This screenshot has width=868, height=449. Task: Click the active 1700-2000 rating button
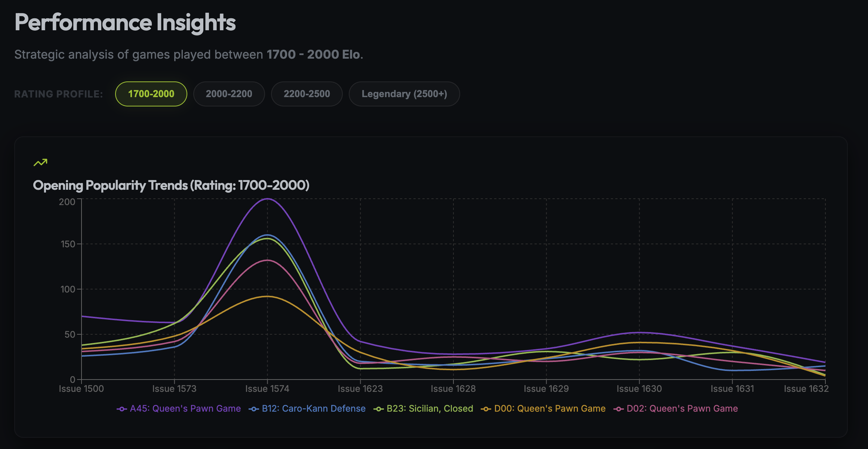coord(151,94)
